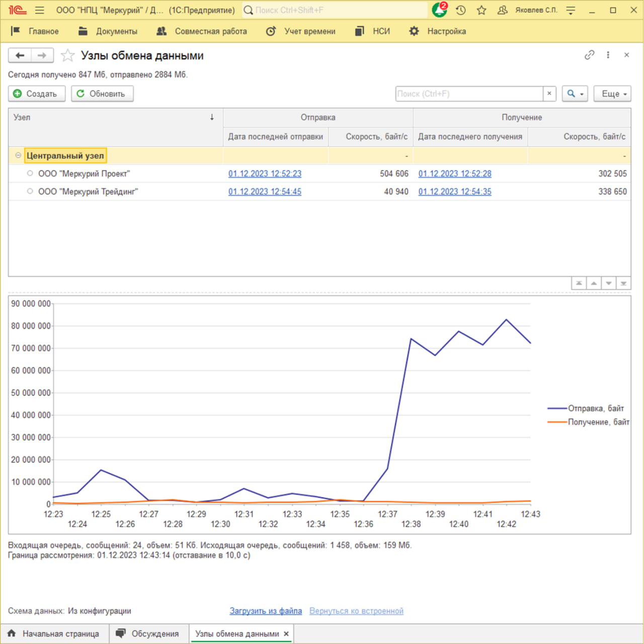Image resolution: width=644 pixels, height=644 pixels.
Task: Open the Главное section
Action: tap(34, 31)
